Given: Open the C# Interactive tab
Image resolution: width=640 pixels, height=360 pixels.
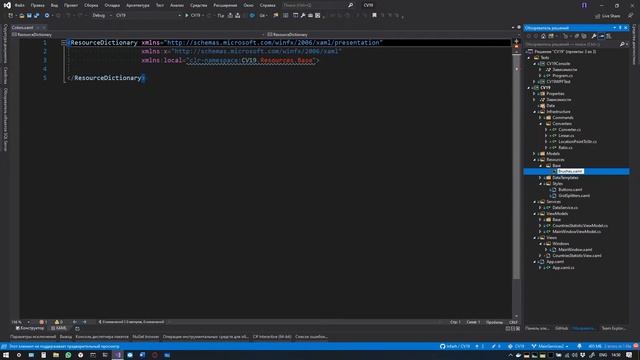Looking at the screenshot, I should (x=272, y=337).
